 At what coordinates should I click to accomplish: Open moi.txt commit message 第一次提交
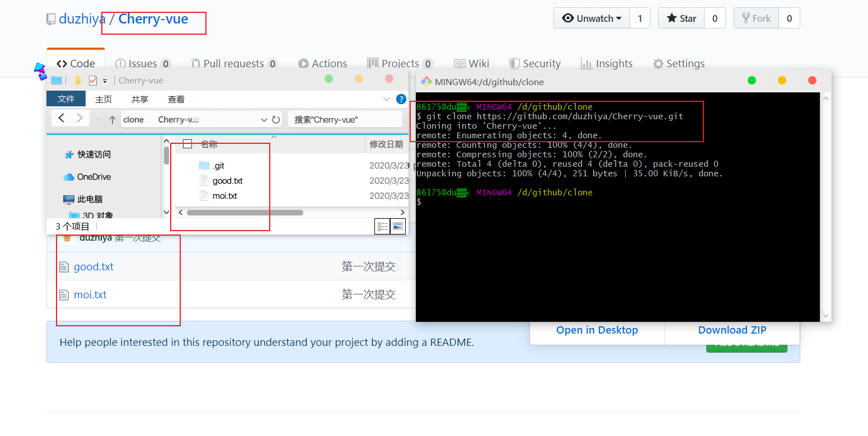click(369, 294)
